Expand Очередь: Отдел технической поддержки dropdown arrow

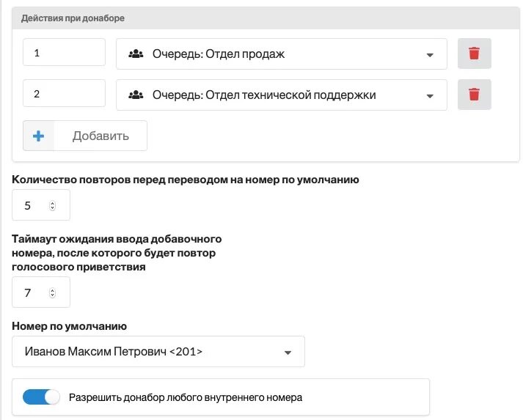click(x=430, y=96)
